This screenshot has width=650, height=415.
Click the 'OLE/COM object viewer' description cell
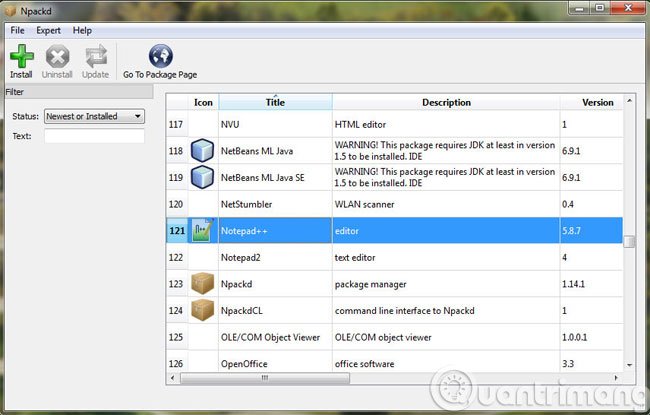[x=446, y=337]
